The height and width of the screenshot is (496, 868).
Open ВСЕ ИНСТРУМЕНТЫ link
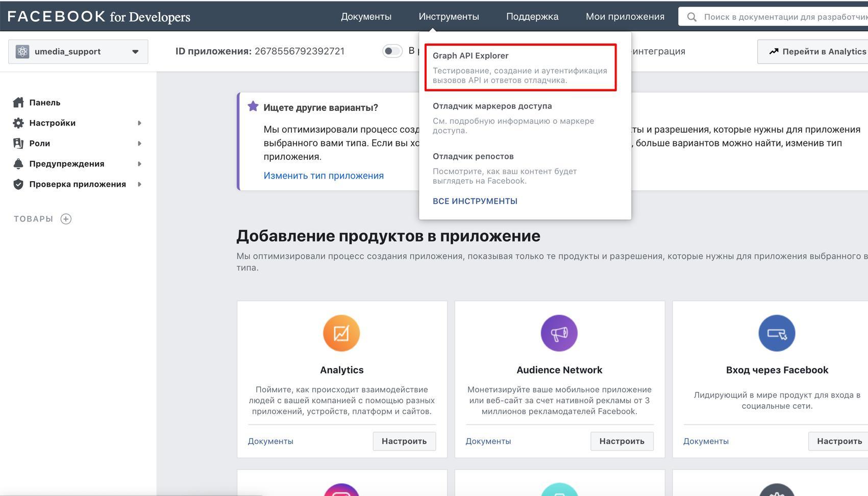475,201
